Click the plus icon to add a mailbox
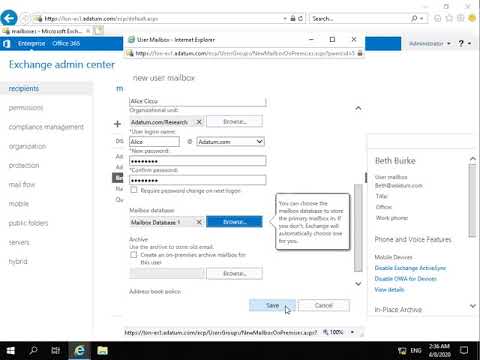The height and width of the screenshot is (360, 480). (117, 124)
